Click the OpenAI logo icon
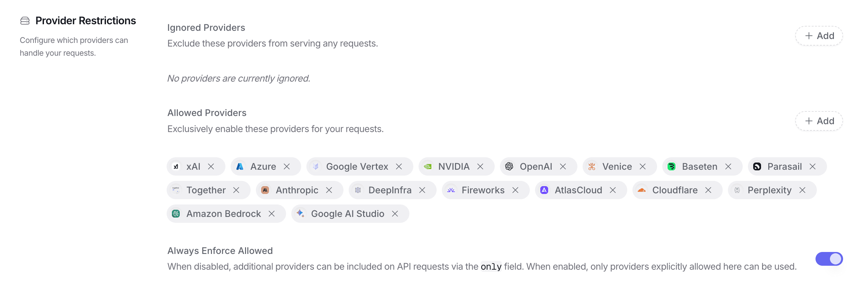868x289 pixels. click(x=509, y=166)
